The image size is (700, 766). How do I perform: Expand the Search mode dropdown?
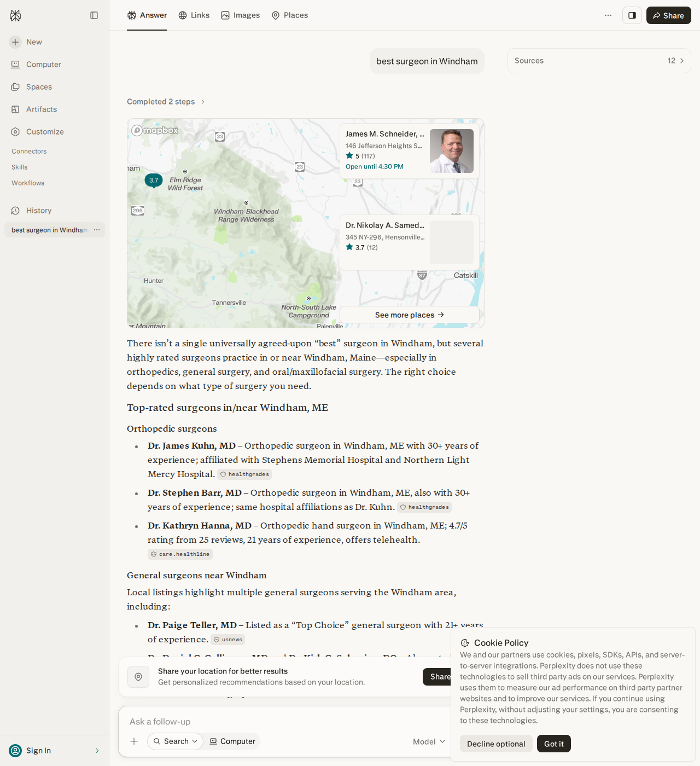(x=175, y=741)
